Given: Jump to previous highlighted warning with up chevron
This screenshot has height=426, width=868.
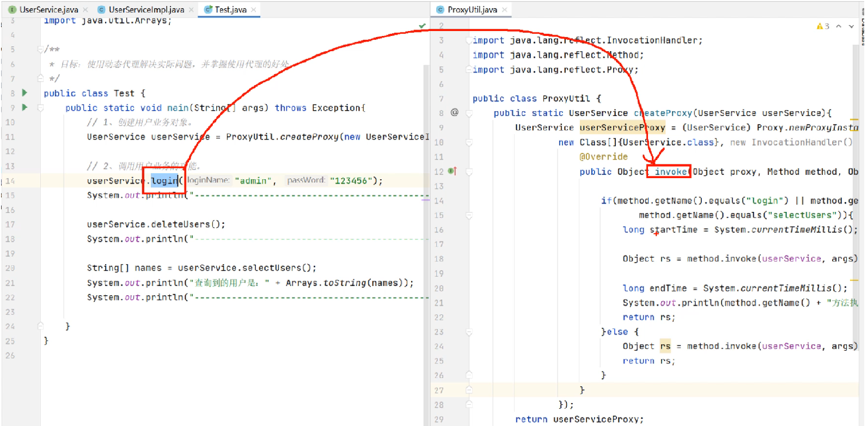Looking at the screenshot, I should click(x=839, y=26).
